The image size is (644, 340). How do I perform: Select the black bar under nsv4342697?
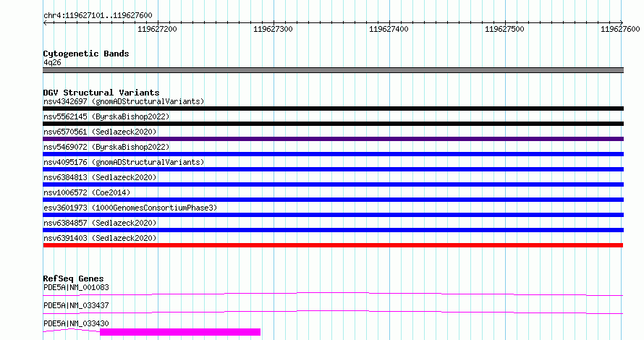coord(333,109)
